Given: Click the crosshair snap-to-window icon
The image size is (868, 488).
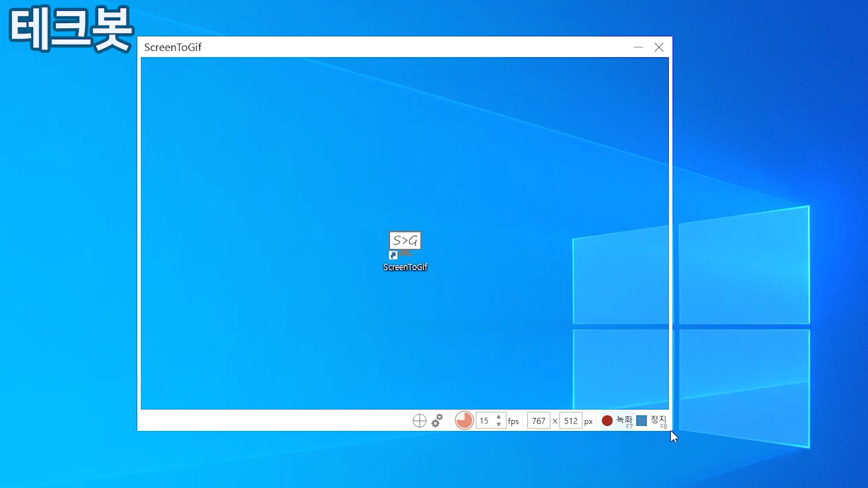Looking at the screenshot, I should tap(420, 421).
